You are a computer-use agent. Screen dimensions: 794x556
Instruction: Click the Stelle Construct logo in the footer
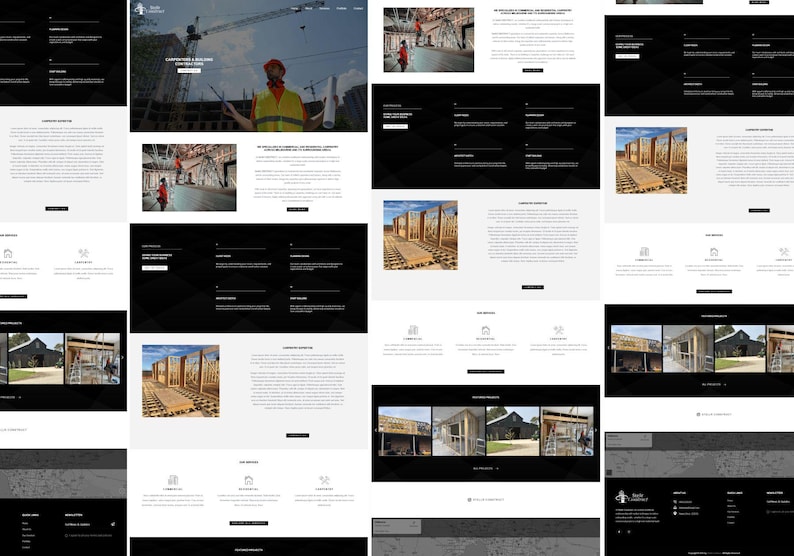click(x=631, y=497)
